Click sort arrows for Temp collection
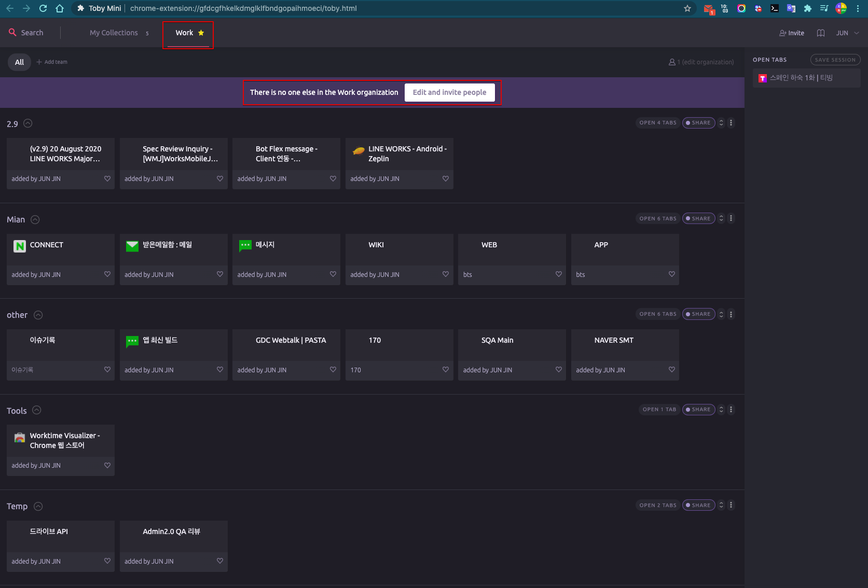The image size is (868, 588). pos(721,506)
